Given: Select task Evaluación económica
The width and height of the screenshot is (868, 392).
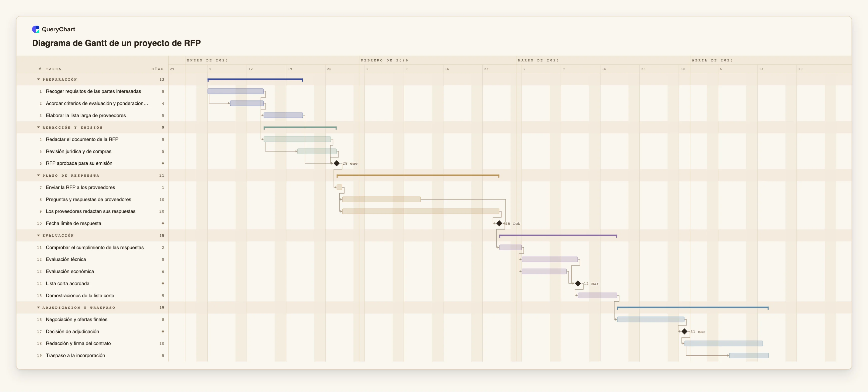Looking at the screenshot, I should [70, 271].
